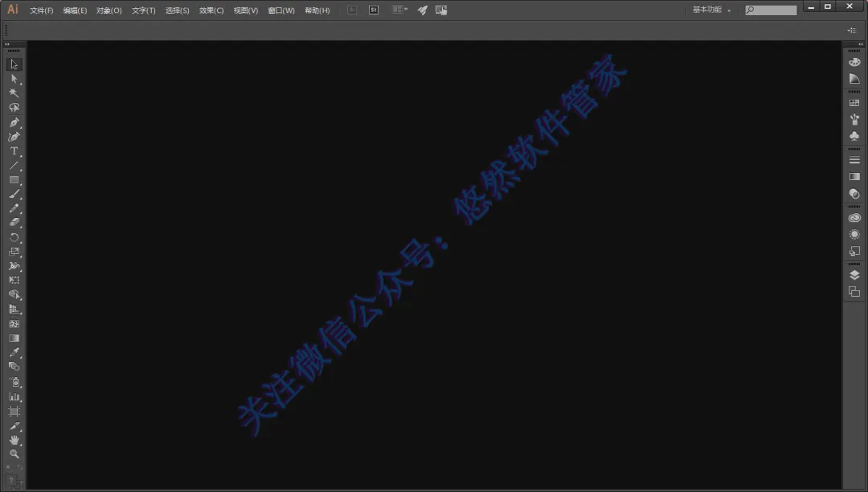Image resolution: width=868 pixels, height=492 pixels.
Task: Select the Shape Builder tool
Action: coord(14,295)
